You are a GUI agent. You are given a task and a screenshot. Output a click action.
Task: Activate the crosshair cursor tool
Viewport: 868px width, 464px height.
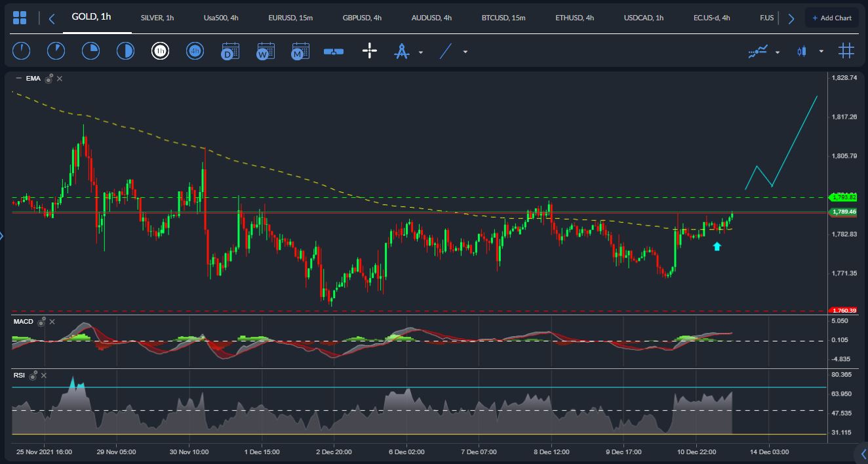tap(370, 50)
